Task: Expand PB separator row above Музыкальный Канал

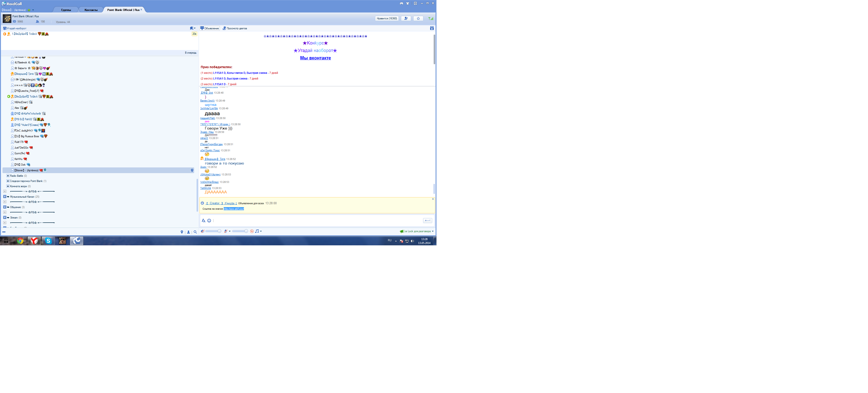Action: point(5,191)
